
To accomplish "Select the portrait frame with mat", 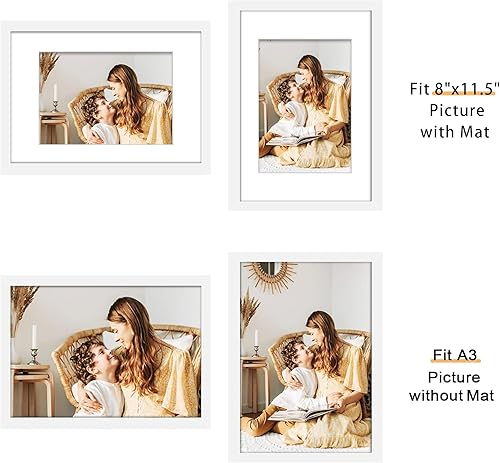I will (305, 105).
